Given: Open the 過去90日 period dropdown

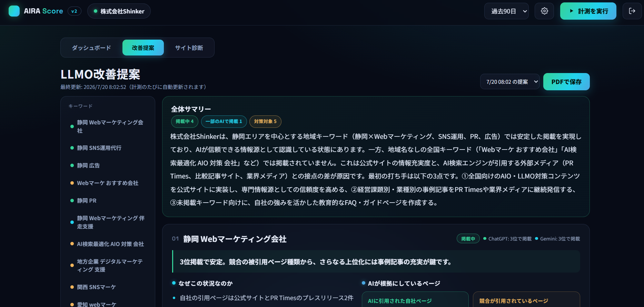Looking at the screenshot, I should pos(506,11).
